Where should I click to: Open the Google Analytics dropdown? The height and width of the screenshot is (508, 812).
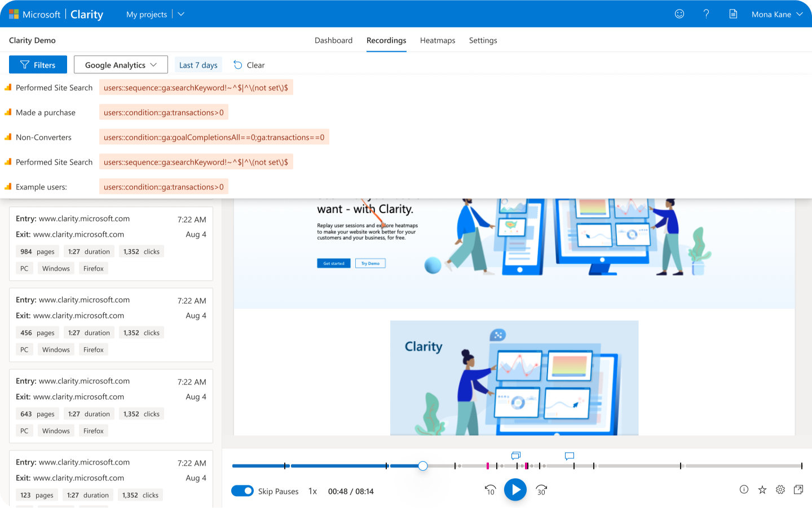[120, 64]
